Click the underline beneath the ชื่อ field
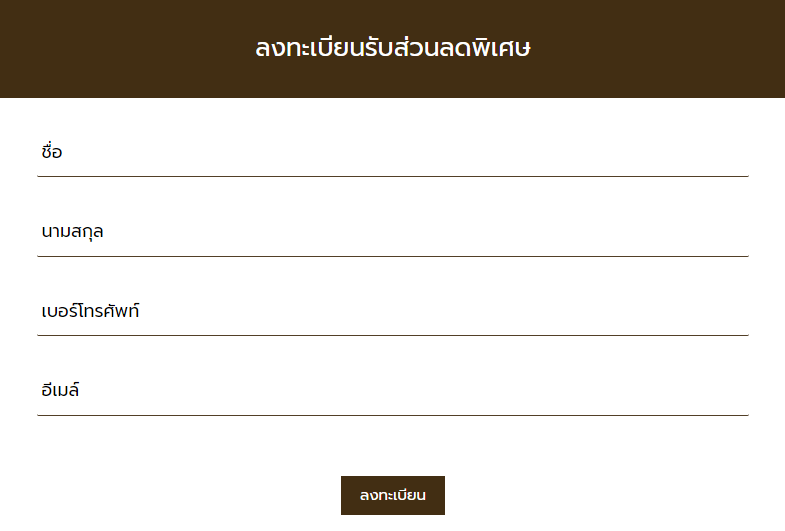785x531 pixels. pyautogui.click(x=392, y=176)
